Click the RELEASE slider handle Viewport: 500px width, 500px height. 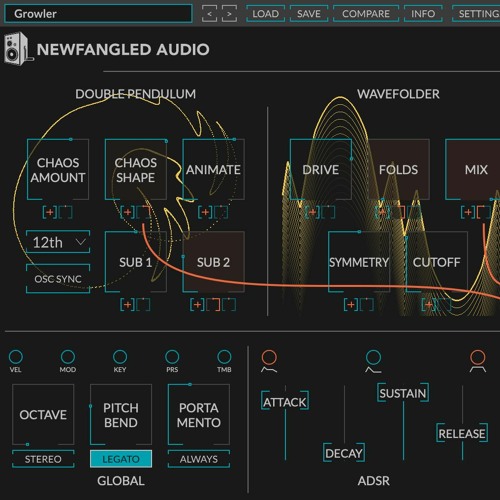[462, 433]
